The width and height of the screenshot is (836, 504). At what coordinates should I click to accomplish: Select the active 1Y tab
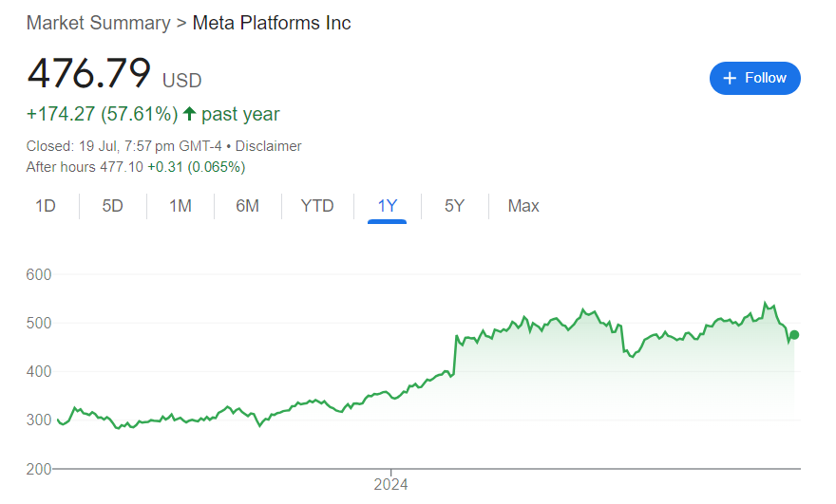387,206
